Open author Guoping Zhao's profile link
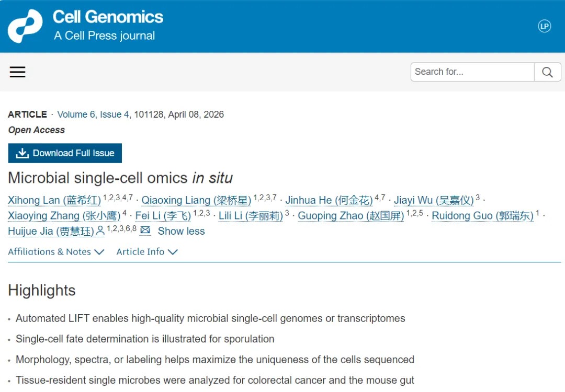The height and width of the screenshot is (392, 565). click(x=351, y=215)
